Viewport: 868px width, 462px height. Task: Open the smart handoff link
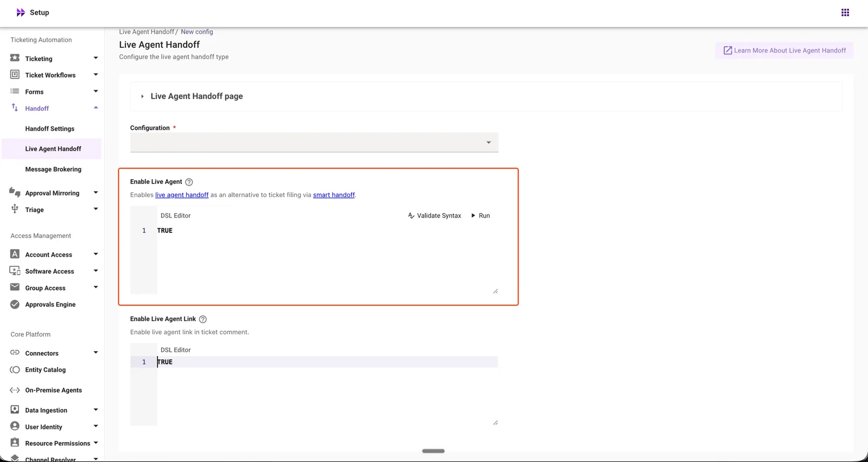pyautogui.click(x=334, y=195)
